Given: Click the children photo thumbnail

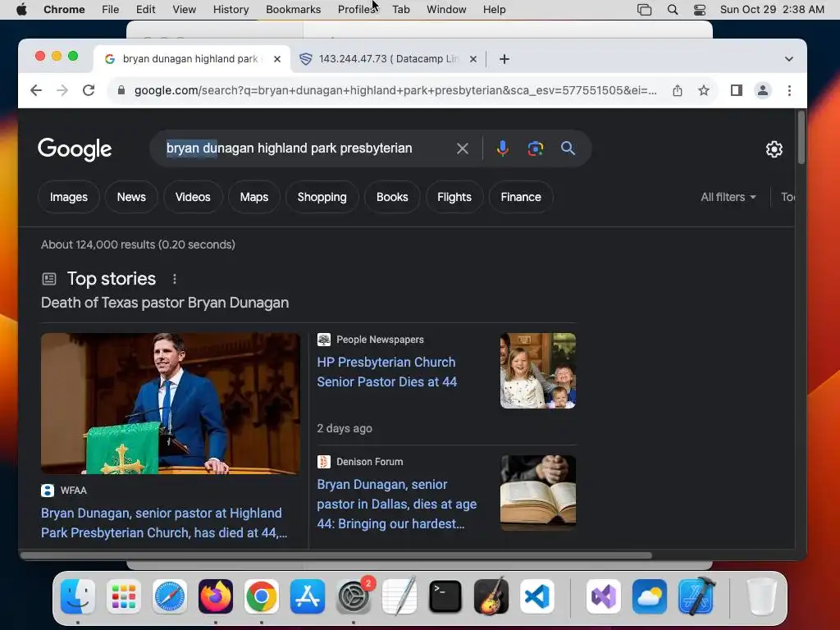Looking at the screenshot, I should (x=538, y=371).
